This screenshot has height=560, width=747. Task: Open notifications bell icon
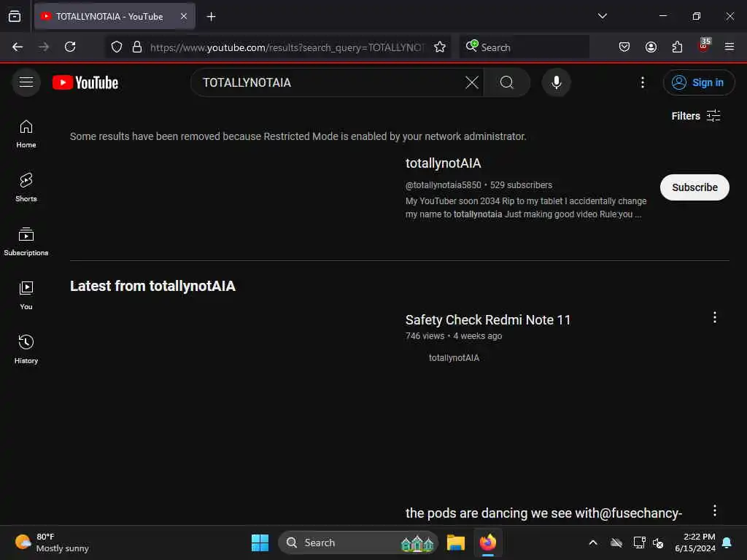click(x=727, y=542)
